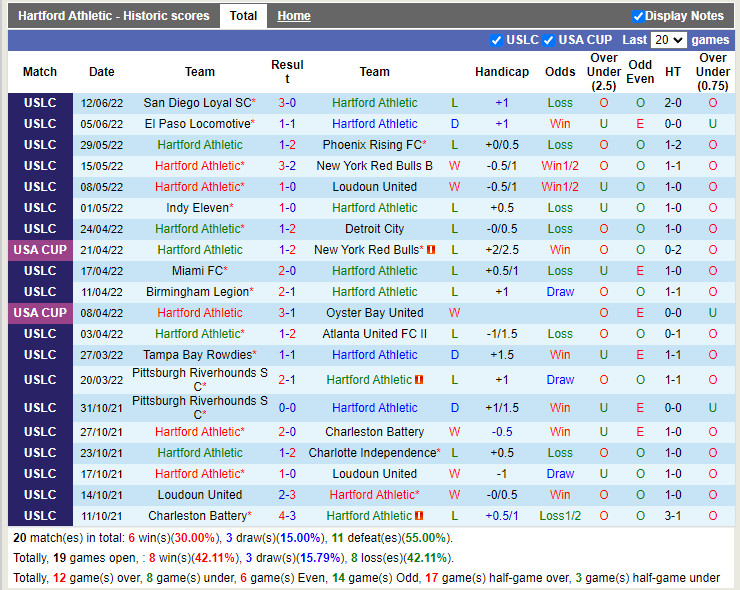
Task: Uncheck the USA CUP filter checkbox
Action: pyautogui.click(x=548, y=40)
